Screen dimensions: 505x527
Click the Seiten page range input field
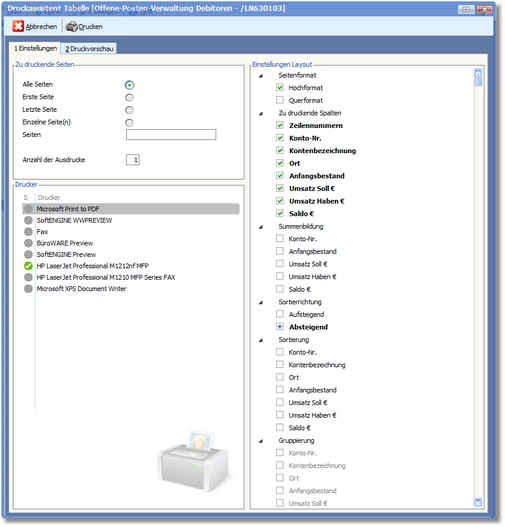coord(171,134)
